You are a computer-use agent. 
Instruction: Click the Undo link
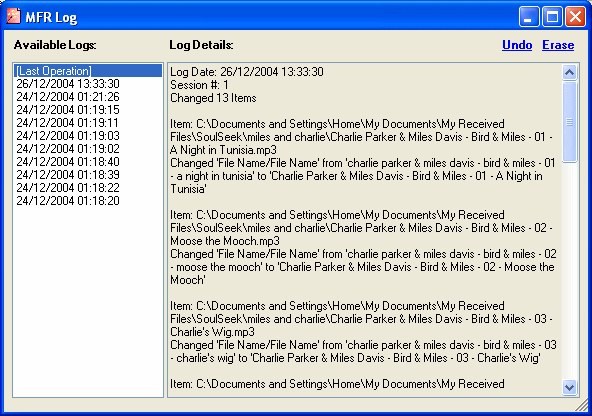click(x=517, y=45)
